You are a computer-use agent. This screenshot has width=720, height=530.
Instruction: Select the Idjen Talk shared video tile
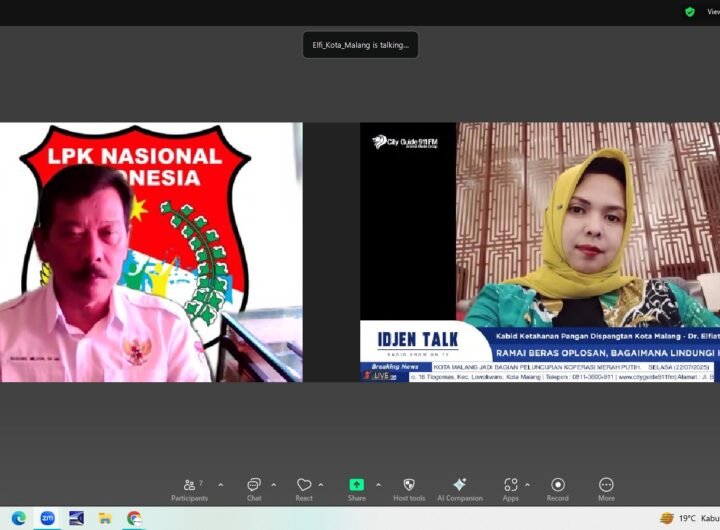point(540,252)
